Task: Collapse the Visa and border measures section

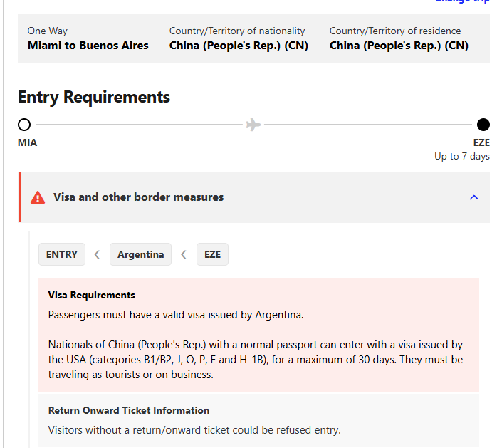Action: [474, 197]
